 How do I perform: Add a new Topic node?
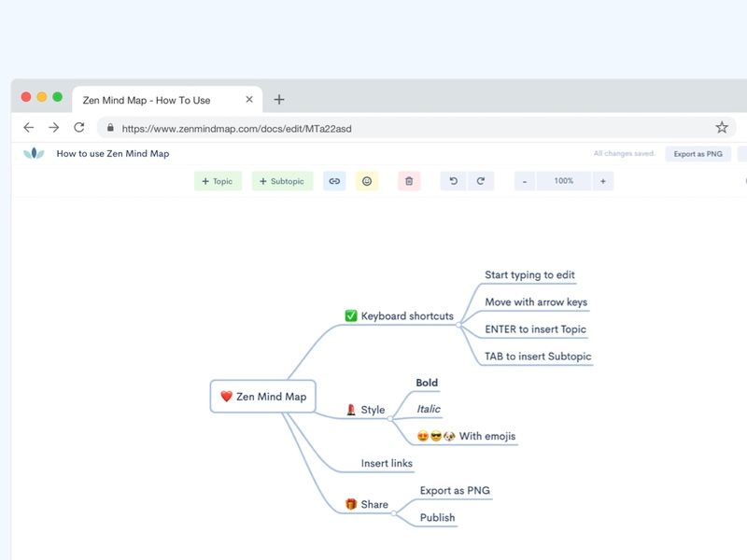217,180
